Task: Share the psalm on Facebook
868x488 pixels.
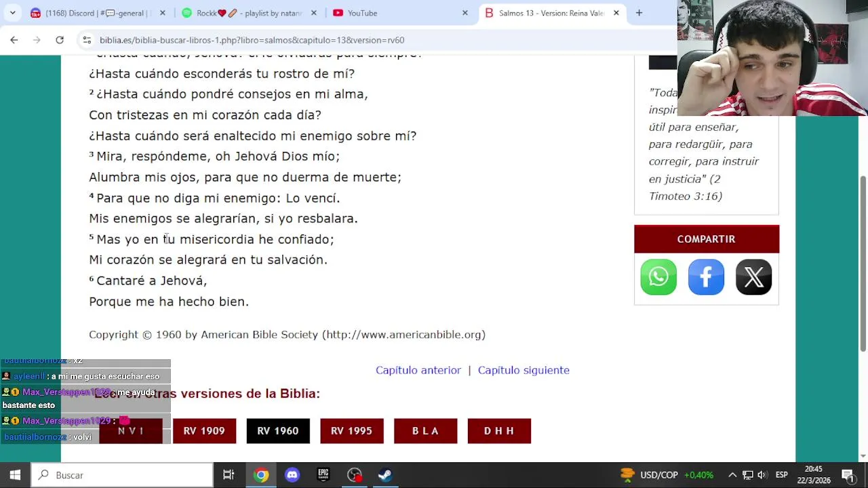Action: (706, 277)
